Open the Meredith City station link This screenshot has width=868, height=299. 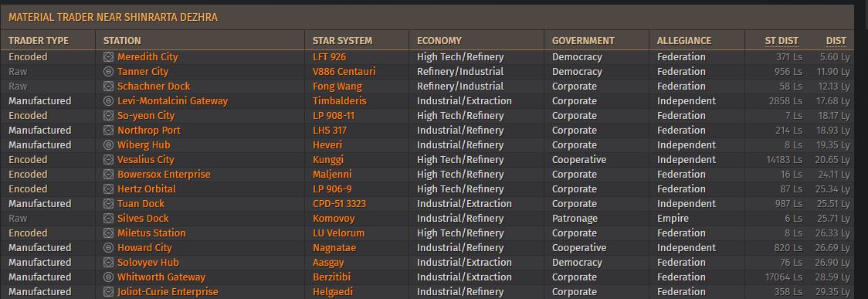147,57
